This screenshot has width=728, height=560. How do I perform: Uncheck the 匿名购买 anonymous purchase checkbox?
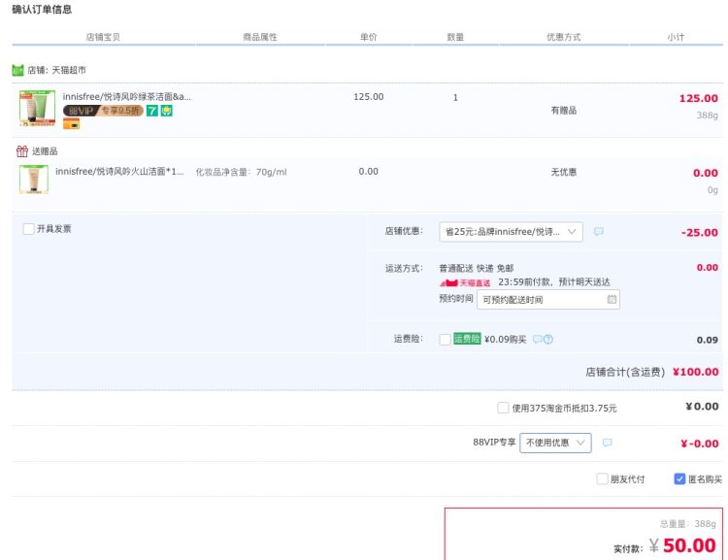tap(679, 478)
